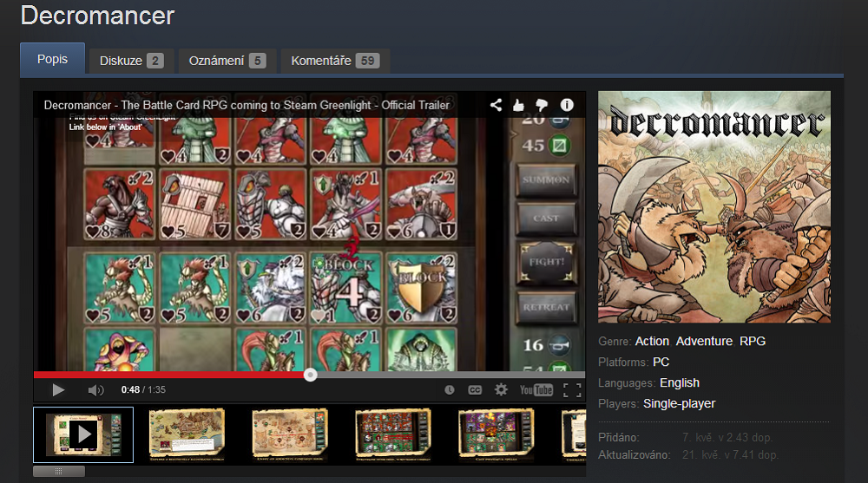Mute the video volume
Image resolution: width=868 pixels, height=483 pixels.
point(95,390)
